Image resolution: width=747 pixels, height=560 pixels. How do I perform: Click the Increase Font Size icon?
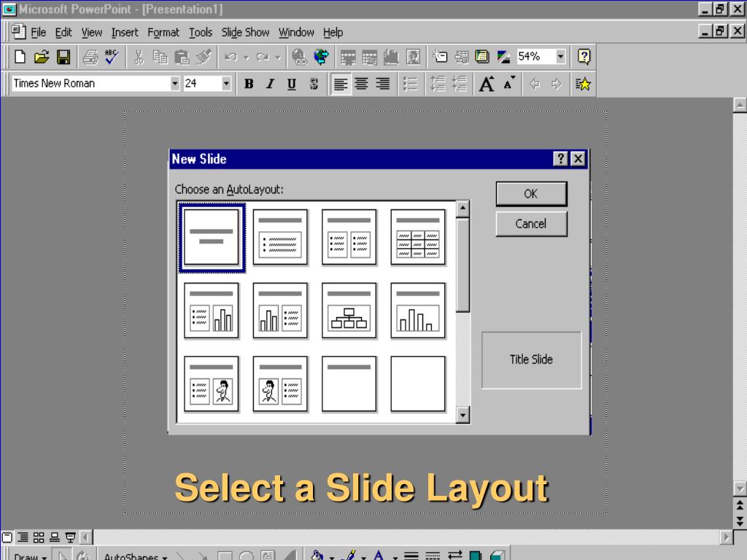click(487, 85)
